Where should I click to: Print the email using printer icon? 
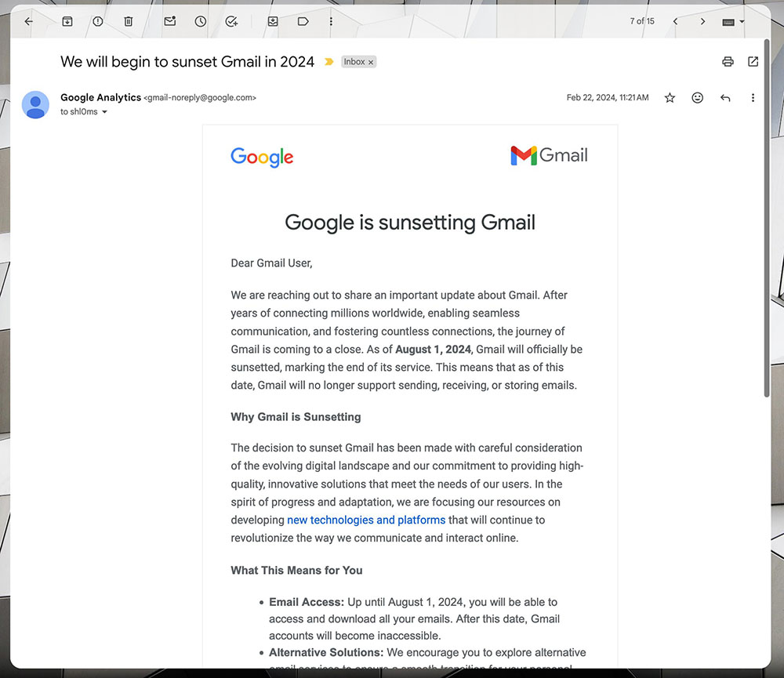(x=728, y=62)
